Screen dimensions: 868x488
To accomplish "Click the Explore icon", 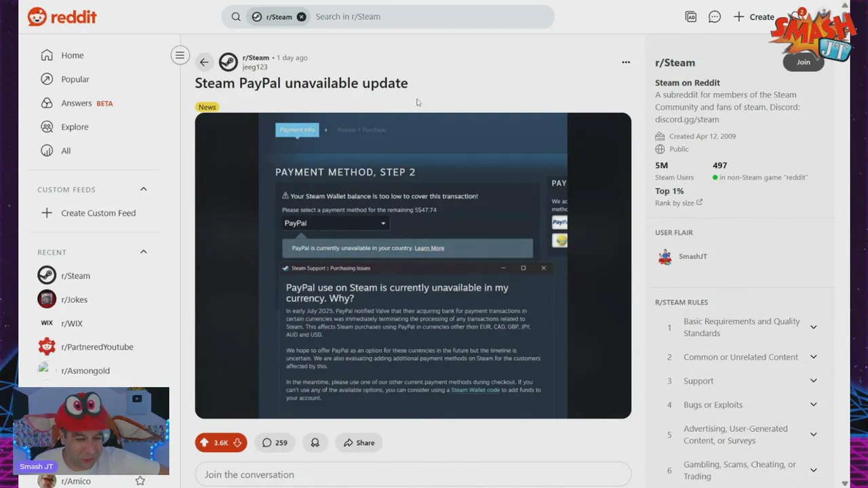I will [47, 127].
